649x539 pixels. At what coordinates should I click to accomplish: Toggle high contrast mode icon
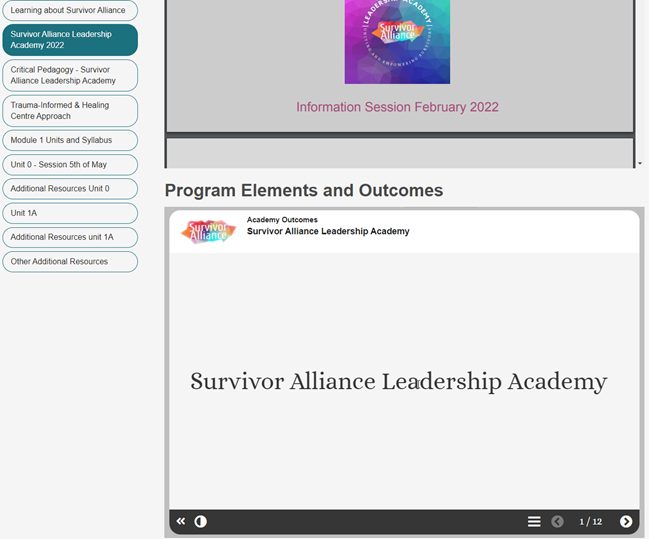click(201, 522)
